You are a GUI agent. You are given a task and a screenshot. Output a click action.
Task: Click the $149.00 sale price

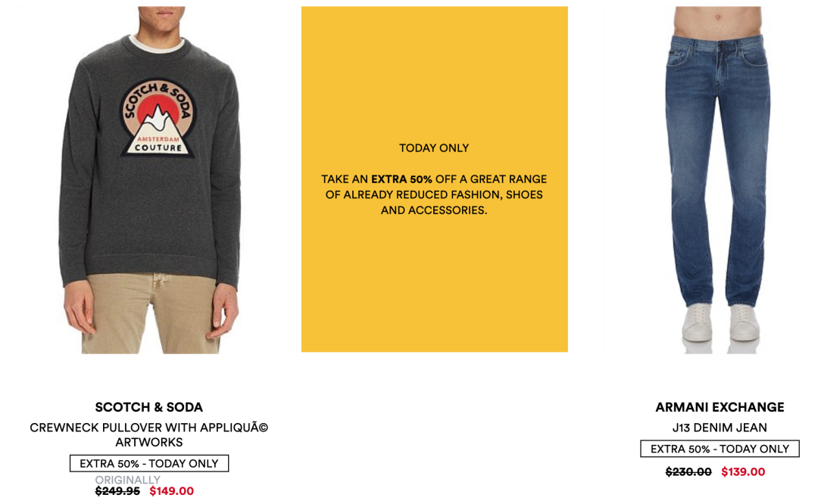point(172,491)
